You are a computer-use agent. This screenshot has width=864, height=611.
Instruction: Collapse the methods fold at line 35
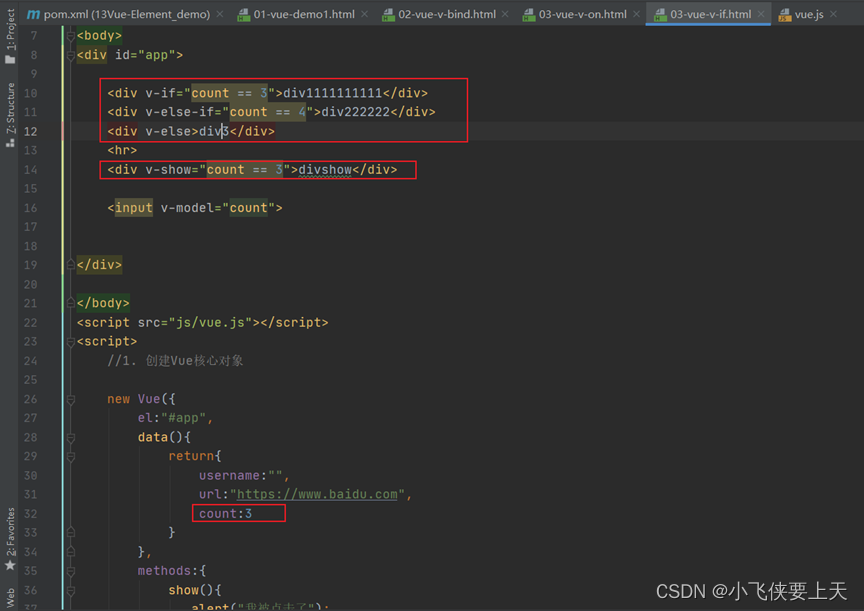click(x=71, y=571)
